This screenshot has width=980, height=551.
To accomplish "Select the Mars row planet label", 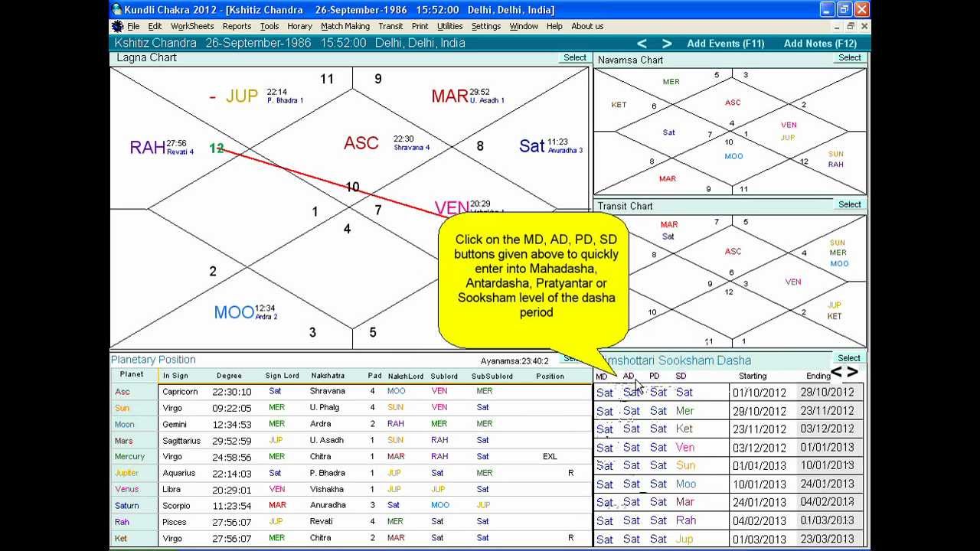I will pos(123,441).
